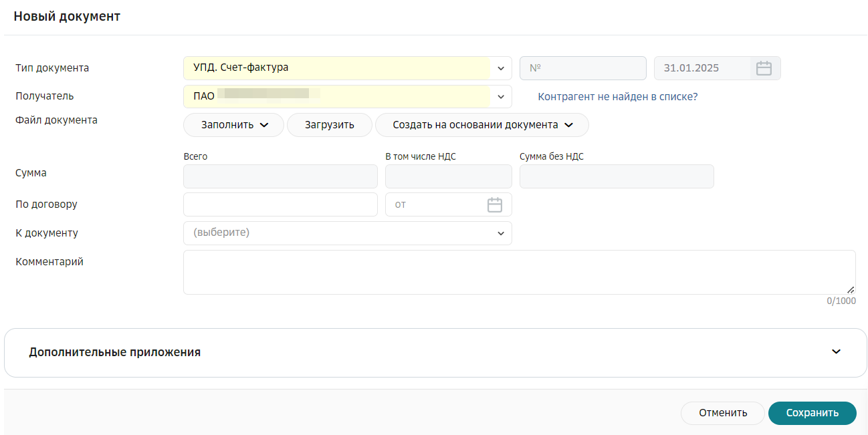Follow 'Контрагент не найден в списке?' link
Screen dimensions: 868x435
coord(618,97)
